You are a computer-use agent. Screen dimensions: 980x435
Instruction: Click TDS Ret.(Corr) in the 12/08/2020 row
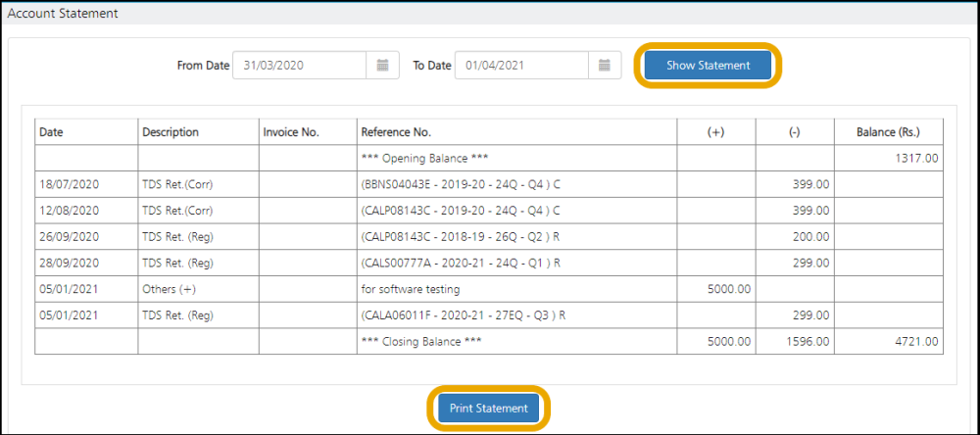177,211
